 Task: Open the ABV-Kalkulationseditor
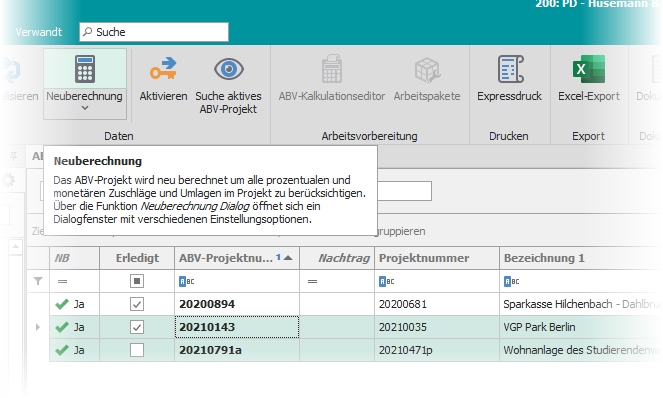coord(332,79)
